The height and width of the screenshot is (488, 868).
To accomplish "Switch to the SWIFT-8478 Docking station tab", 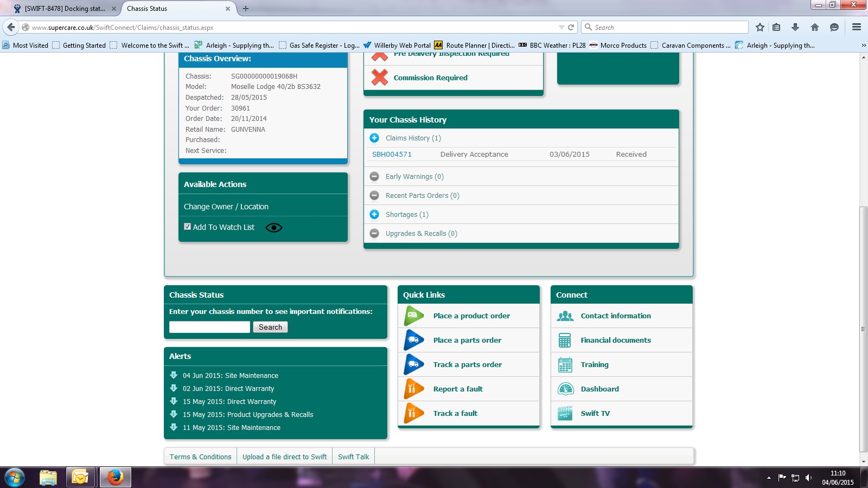I will [x=65, y=9].
